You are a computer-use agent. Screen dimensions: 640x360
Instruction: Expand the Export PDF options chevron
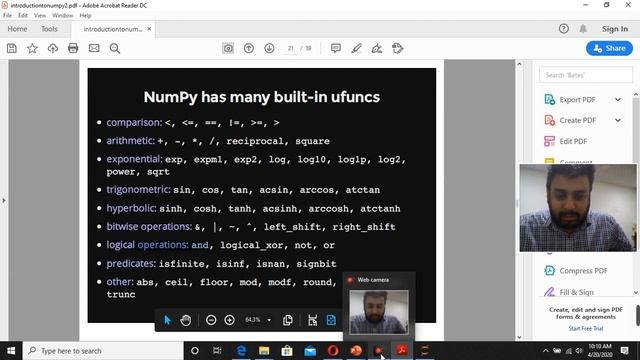[x=618, y=99]
